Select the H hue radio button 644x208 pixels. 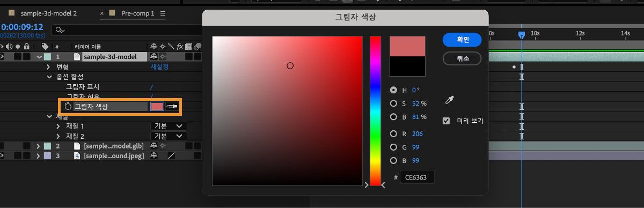point(393,90)
